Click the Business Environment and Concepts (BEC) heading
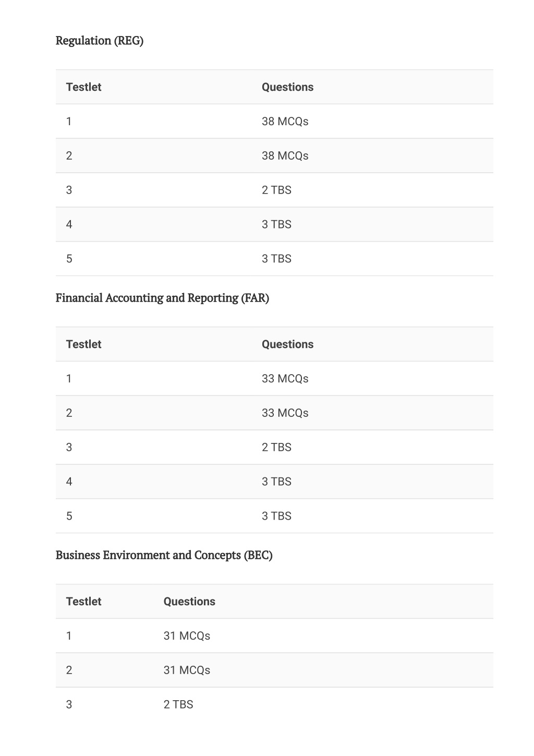 [164, 555]
